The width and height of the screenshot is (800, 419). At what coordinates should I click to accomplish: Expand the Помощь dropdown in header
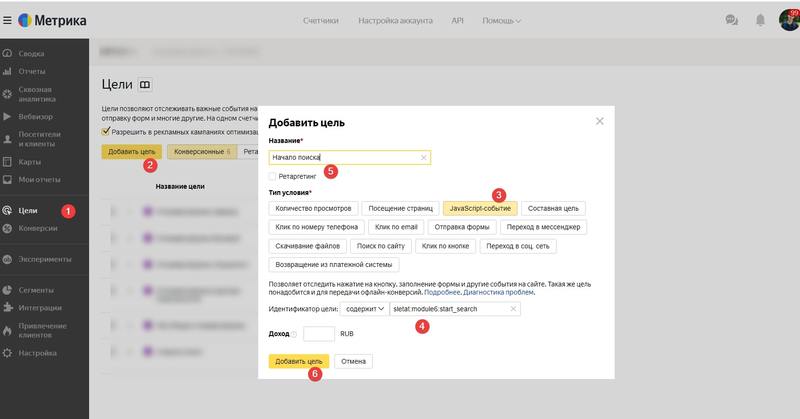pyautogui.click(x=502, y=20)
